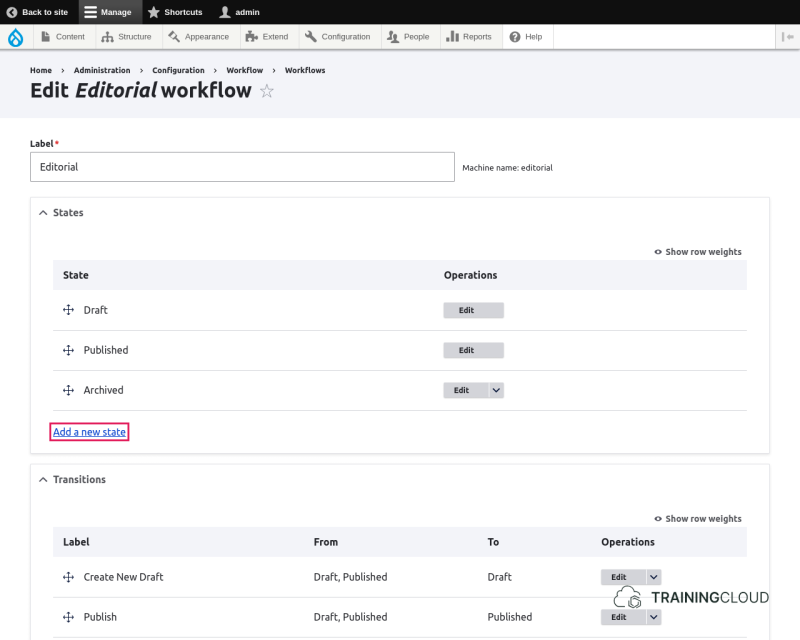
Task: Click Add a new state link
Action: point(89,432)
